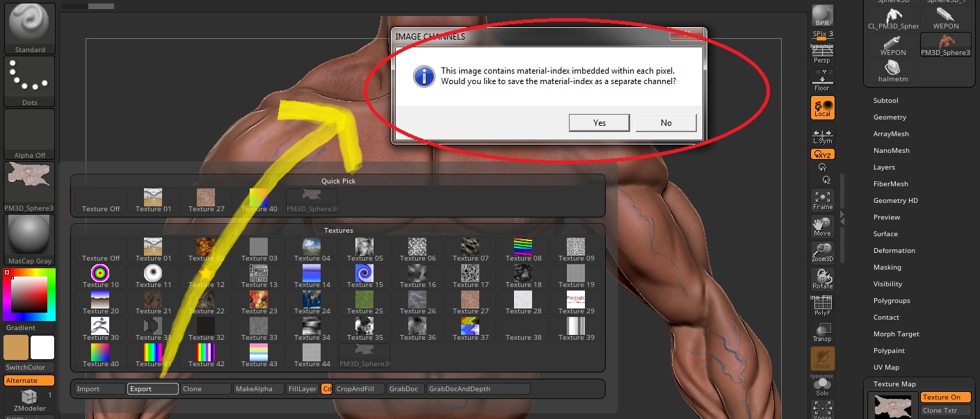The image size is (980, 419).
Task: Click GrabDoc button
Action: (x=405, y=389)
